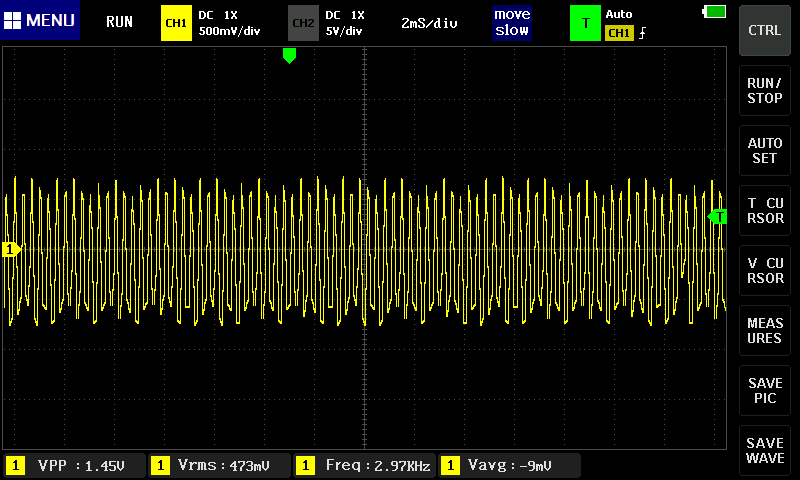Image resolution: width=800 pixels, height=480 pixels.
Task: Click the channel 1 badge beside VPP
Action: 15,465
